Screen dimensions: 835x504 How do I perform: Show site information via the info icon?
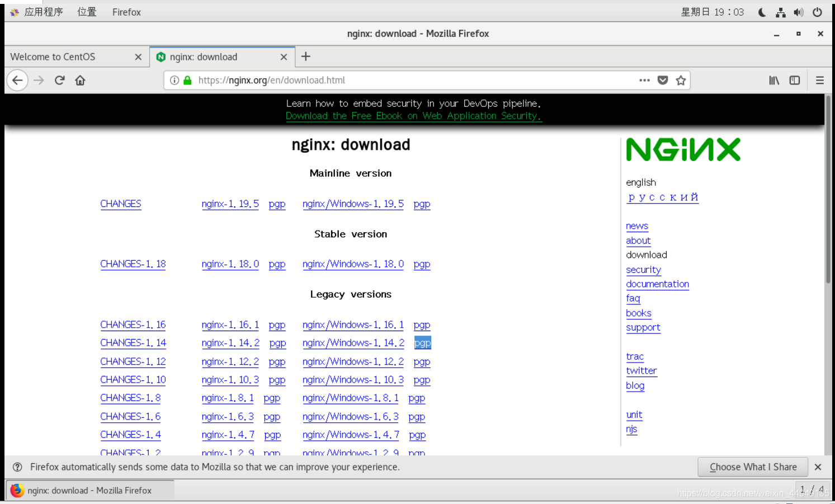coord(174,81)
